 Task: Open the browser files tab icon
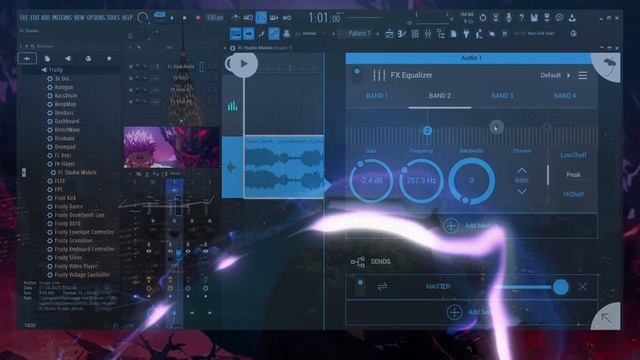tap(47, 59)
